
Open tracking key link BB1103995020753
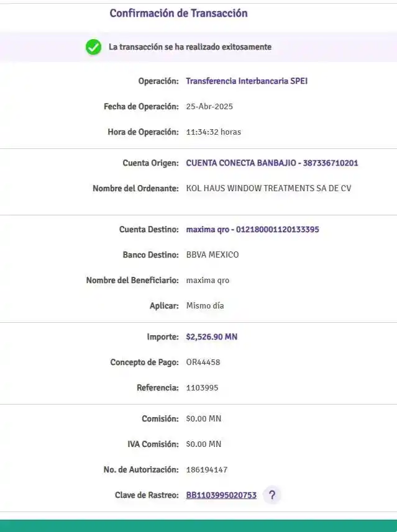221,495
